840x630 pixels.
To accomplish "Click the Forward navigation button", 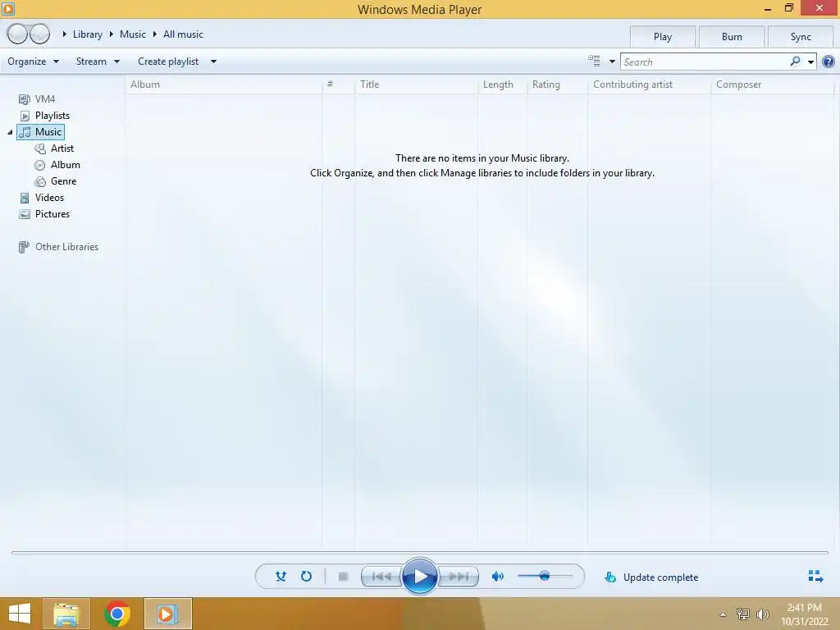I will (x=39, y=34).
